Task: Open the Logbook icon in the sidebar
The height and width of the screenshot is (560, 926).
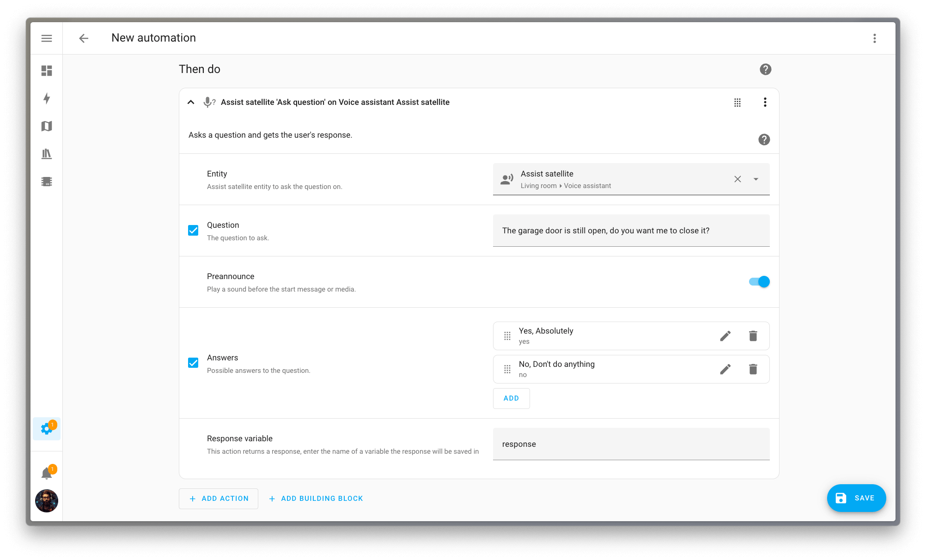Action: tap(46, 154)
